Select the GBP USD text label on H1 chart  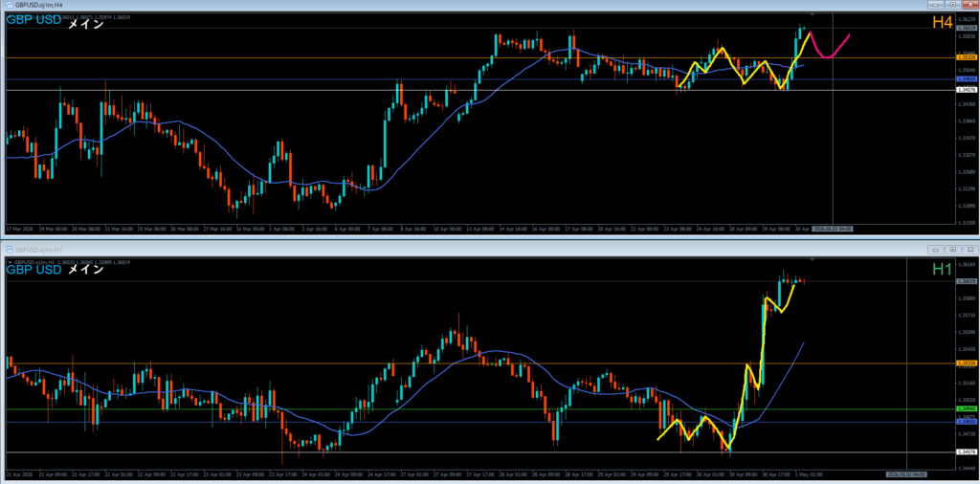click(x=33, y=270)
